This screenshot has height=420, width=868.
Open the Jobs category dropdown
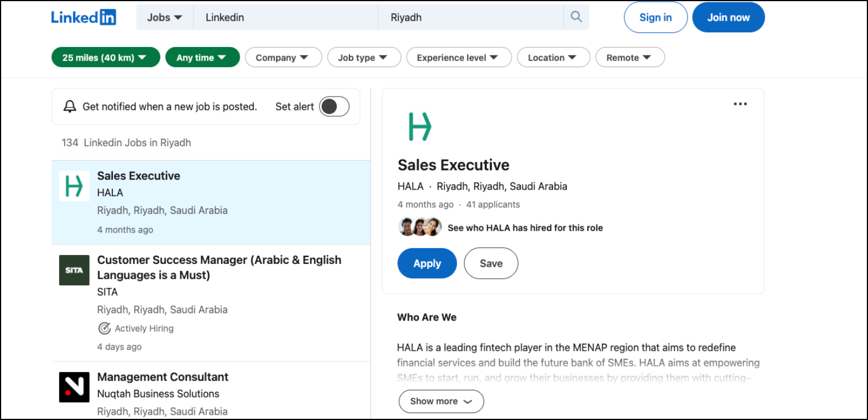164,17
